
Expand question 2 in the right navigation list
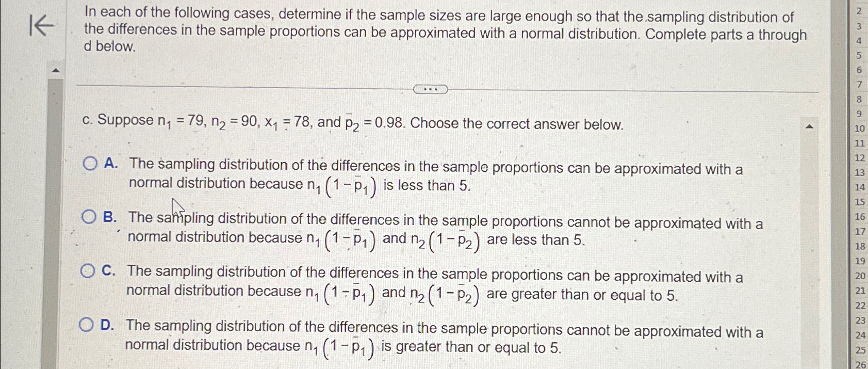tap(858, 10)
